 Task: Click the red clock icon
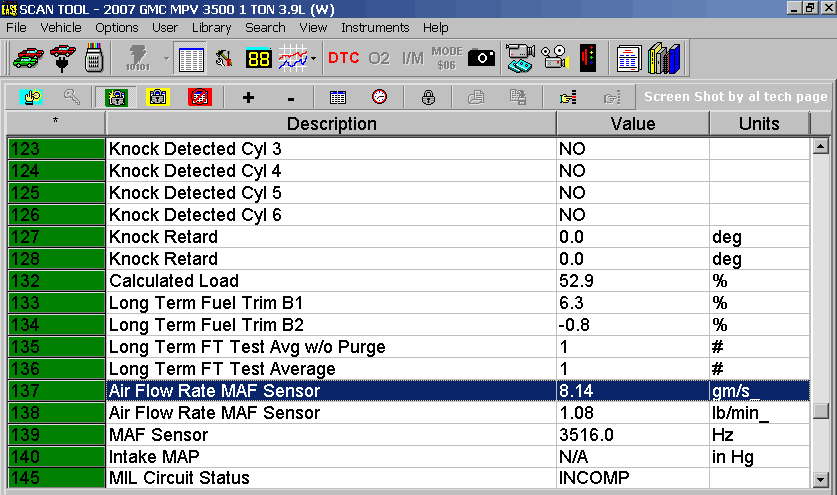[x=379, y=98]
